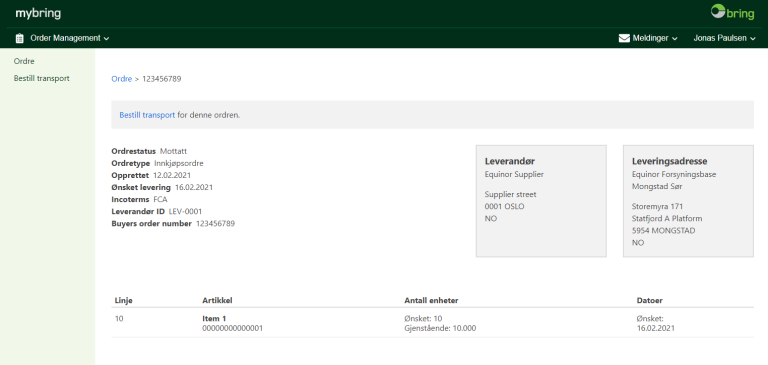768x365 pixels.
Task: Open Jonas Paulsen user menu
Action: pyautogui.click(x=724, y=38)
